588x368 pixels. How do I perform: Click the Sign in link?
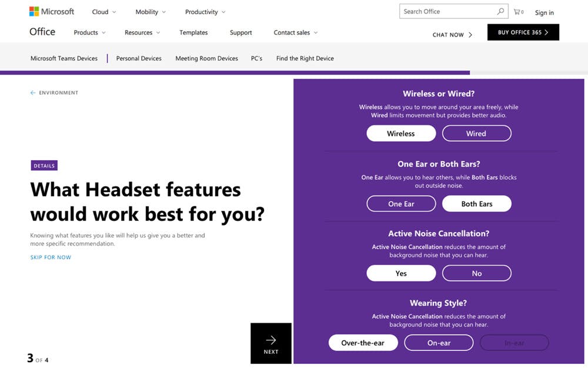pos(544,13)
